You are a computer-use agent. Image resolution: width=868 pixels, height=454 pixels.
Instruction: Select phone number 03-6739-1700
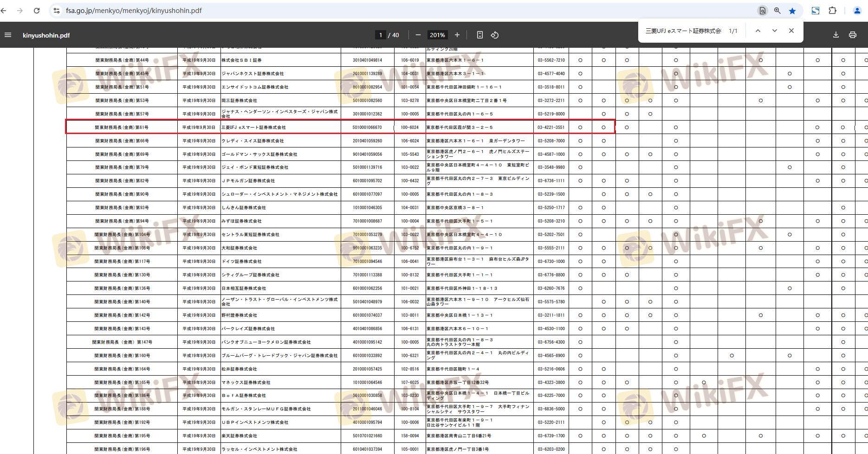click(551, 436)
